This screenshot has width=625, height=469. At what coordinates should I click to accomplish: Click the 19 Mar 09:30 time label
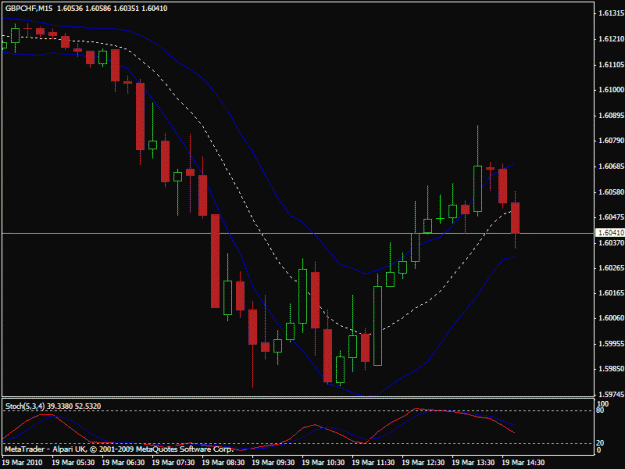273,463
